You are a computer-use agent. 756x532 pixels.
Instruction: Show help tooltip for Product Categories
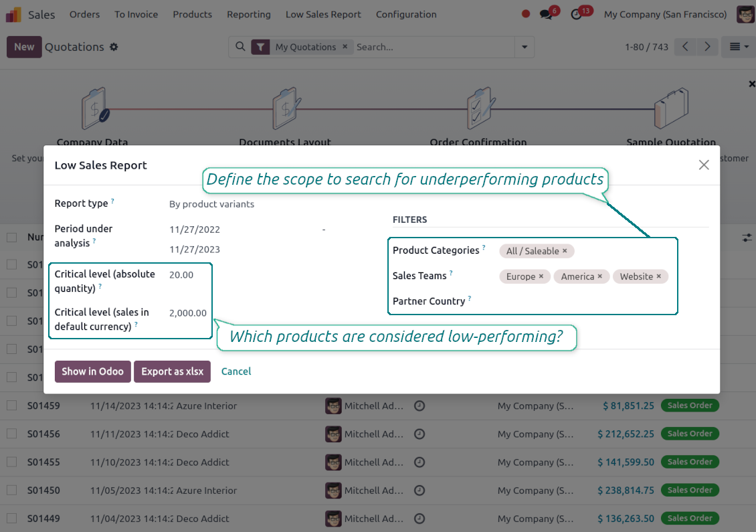(x=484, y=248)
